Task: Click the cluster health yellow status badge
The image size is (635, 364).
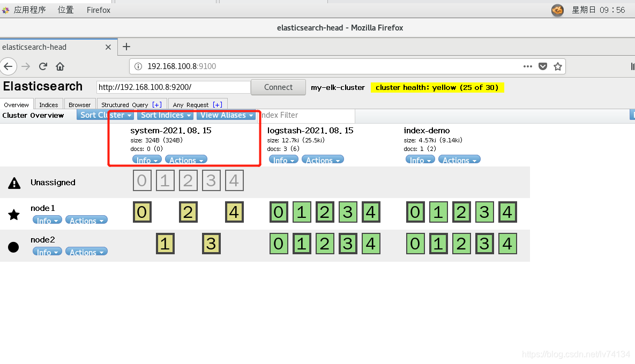Action: (x=437, y=87)
